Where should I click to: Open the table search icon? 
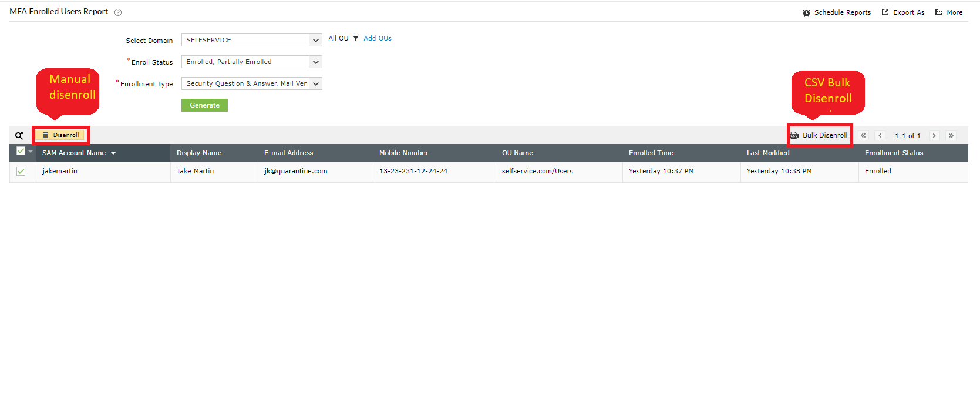(x=19, y=135)
